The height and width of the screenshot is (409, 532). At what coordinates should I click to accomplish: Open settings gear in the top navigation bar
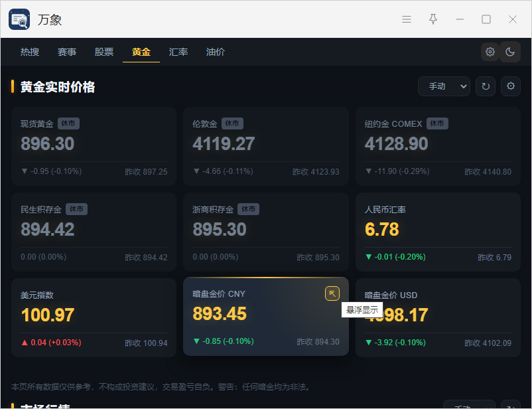pos(490,52)
